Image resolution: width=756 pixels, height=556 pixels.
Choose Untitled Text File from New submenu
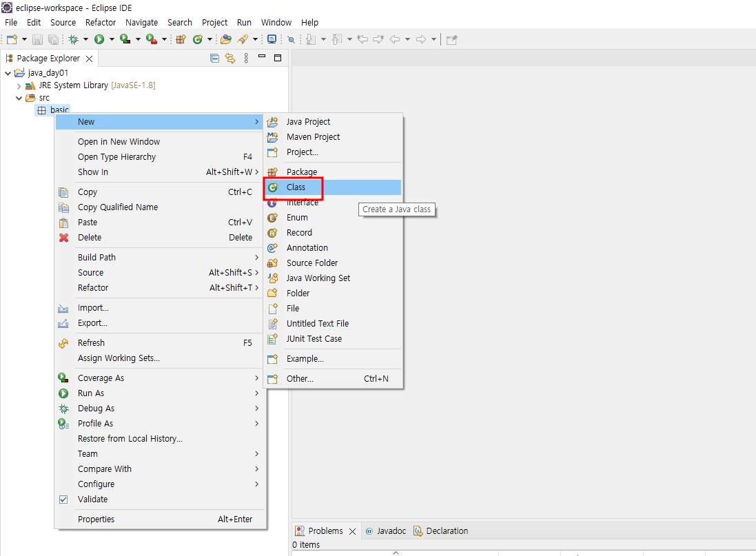point(334,324)
